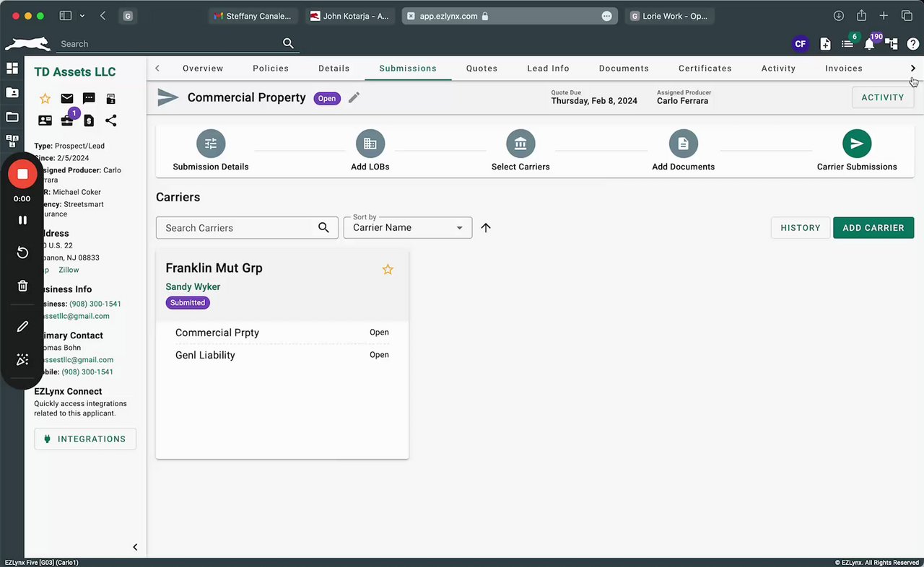
Task: Click the Select Carriers step icon
Action: coord(520,144)
